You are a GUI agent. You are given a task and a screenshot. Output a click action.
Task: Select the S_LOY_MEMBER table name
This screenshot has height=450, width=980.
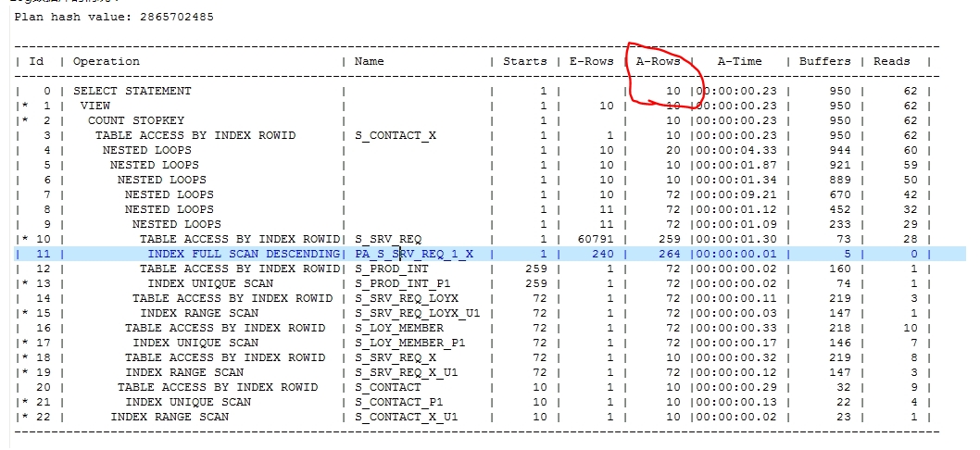point(399,328)
